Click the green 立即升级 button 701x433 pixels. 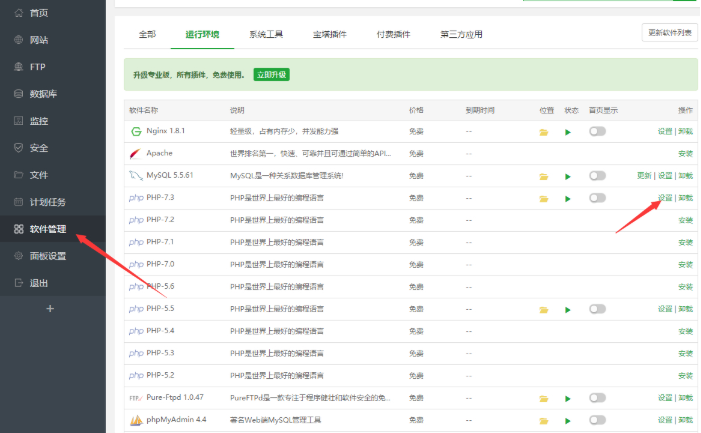coord(271,75)
